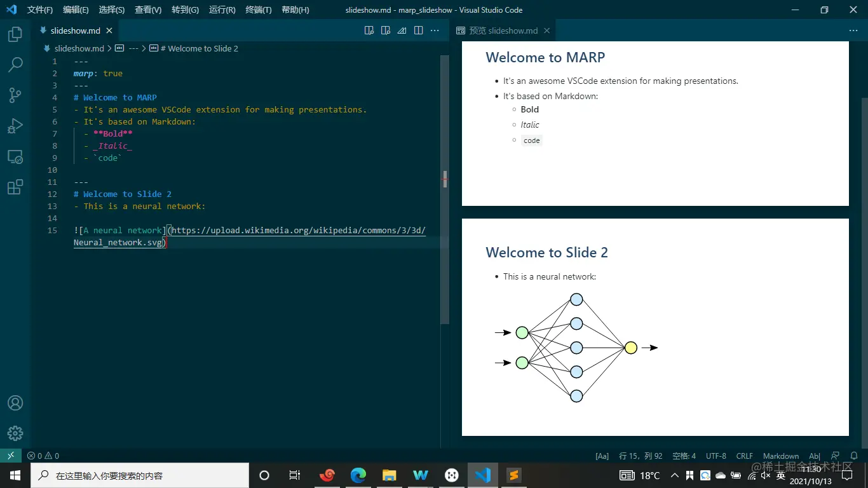Open the Explorer view
The image size is (868, 488).
coord(15,35)
